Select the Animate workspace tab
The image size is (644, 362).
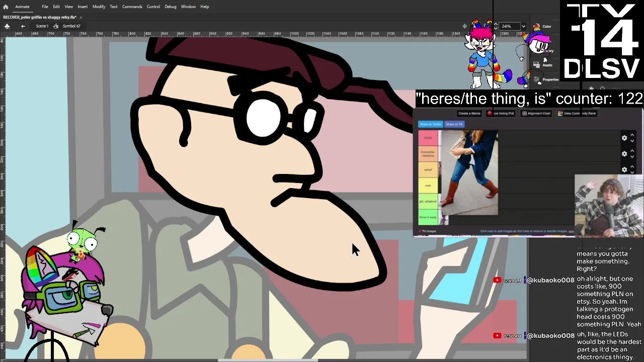[22, 7]
